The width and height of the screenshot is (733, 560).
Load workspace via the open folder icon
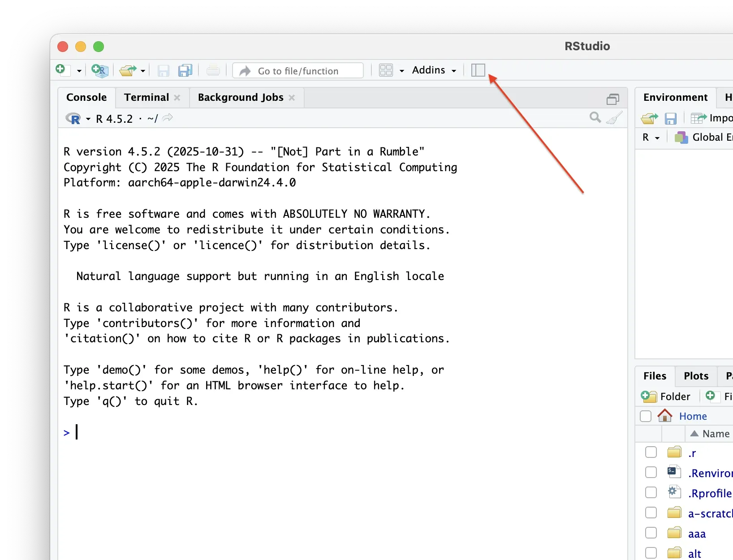click(x=648, y=118)
